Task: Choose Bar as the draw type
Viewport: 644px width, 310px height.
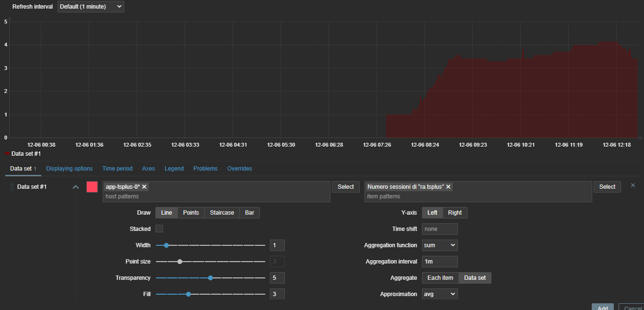Action: pos(249,213)
